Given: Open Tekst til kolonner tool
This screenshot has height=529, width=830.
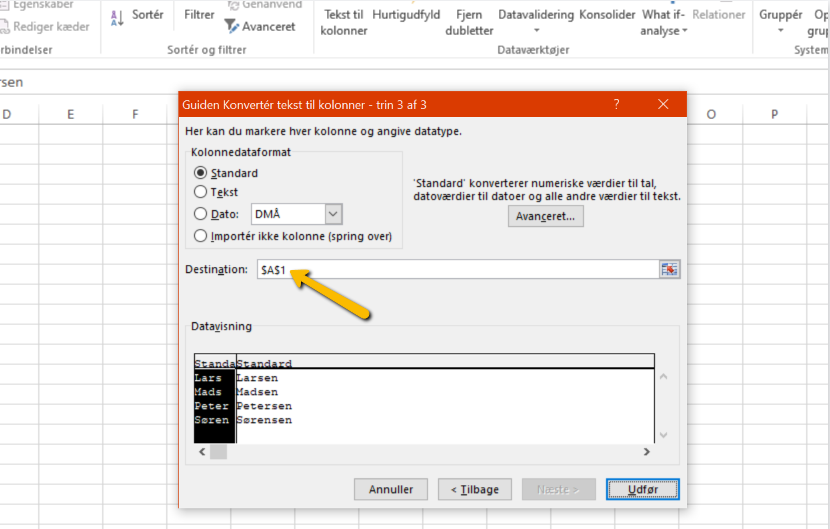Looking at the screenshot, I should (344, 22).
